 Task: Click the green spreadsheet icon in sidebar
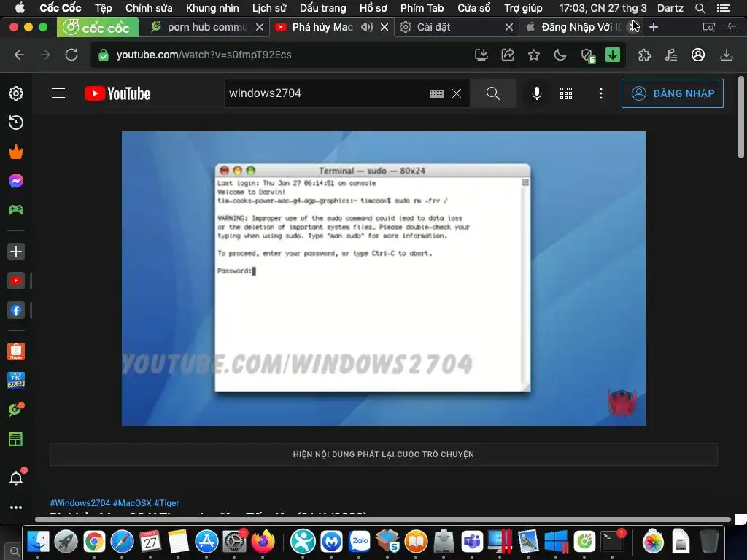(16, 439)
